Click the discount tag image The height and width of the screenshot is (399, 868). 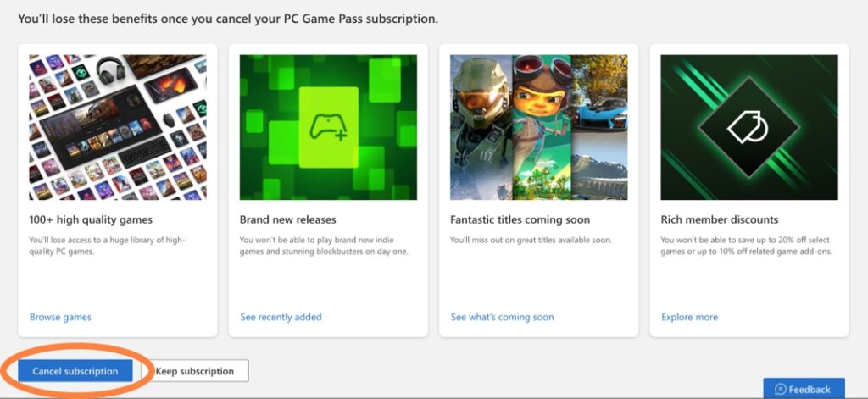(749, 127)
